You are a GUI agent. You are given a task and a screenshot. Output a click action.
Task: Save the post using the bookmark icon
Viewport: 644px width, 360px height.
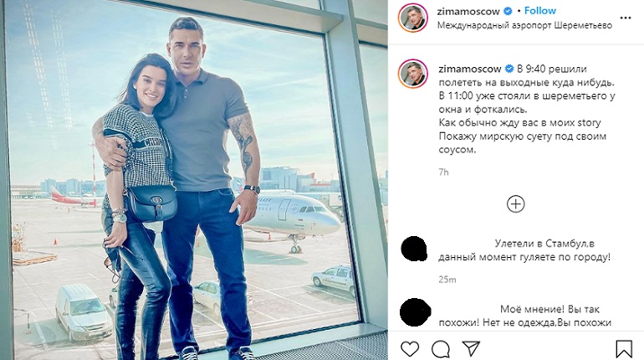[623, 349]
